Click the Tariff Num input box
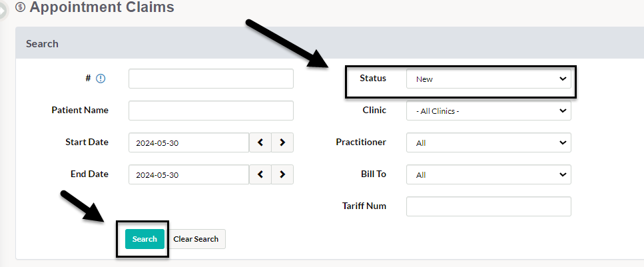The image size is (644, 267). pos(489,206)
